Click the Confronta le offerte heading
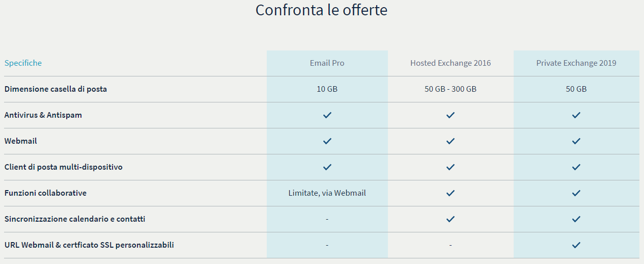Screen dimensions: 644x264 point(321,10)
